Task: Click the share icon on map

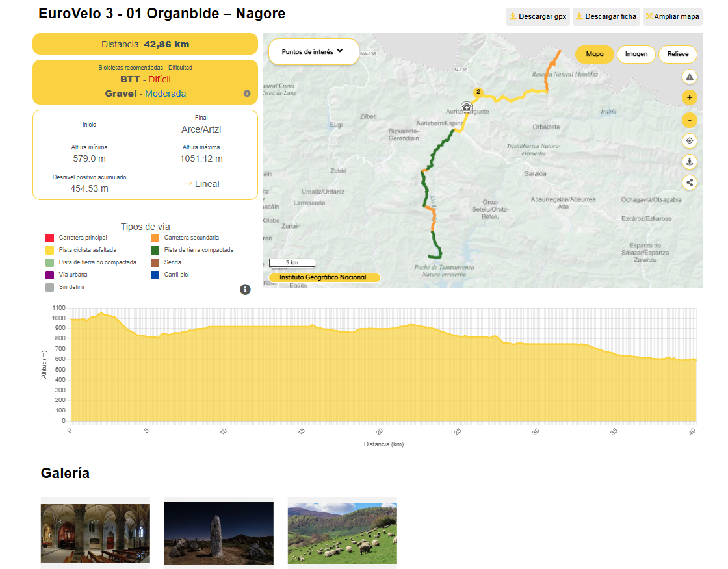Action: click(689, 183)
